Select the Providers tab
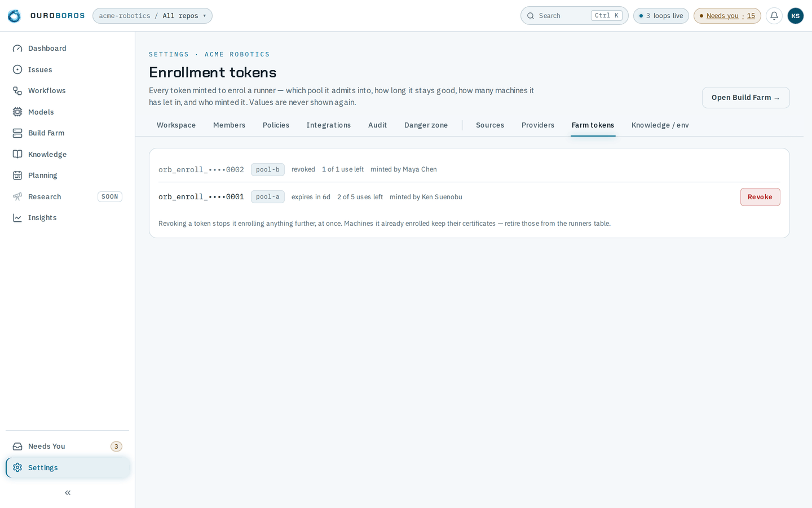The height and width of the screenshot is (508, 812). (538, 125)
